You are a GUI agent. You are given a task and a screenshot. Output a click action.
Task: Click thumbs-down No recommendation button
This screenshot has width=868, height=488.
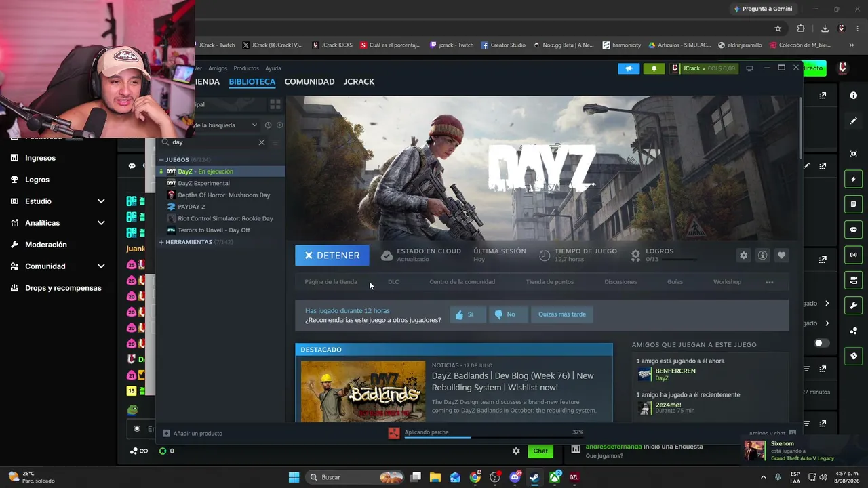(509, 314)
